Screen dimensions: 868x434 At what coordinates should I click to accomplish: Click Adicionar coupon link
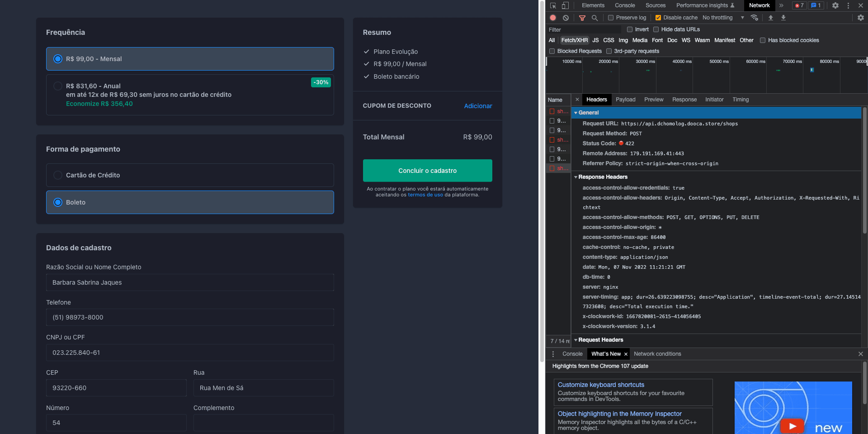478,106
